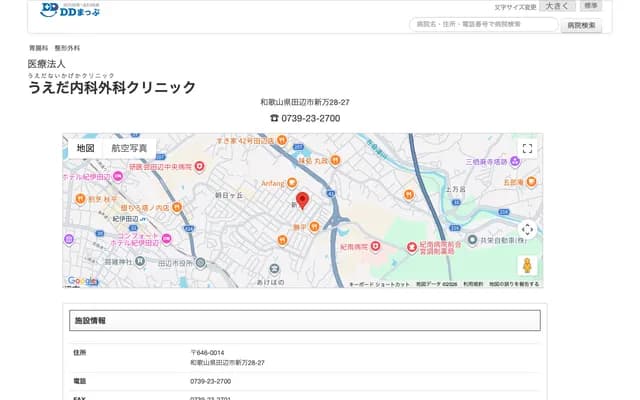Open the 利用規約 terms link on map
Image resolution: width=640 pixels, height=400 pixels.
(472, 284)
